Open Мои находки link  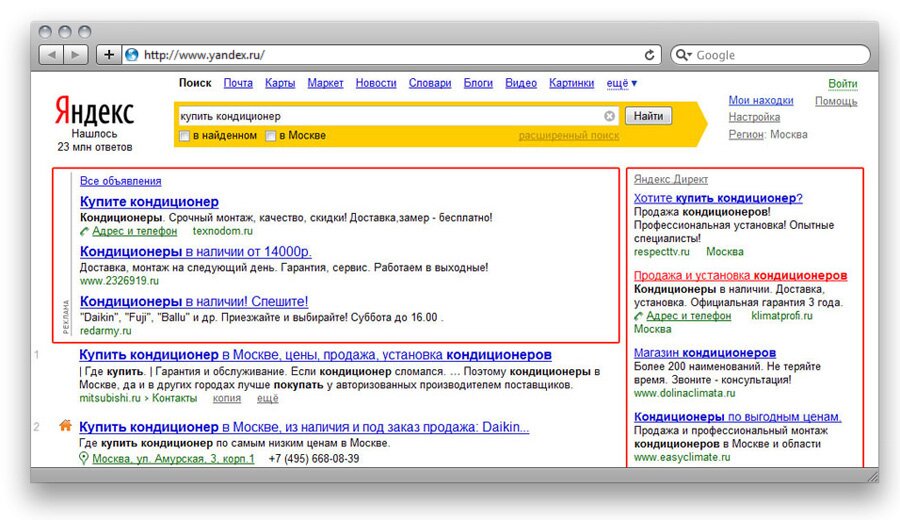(x=761, y=100)
